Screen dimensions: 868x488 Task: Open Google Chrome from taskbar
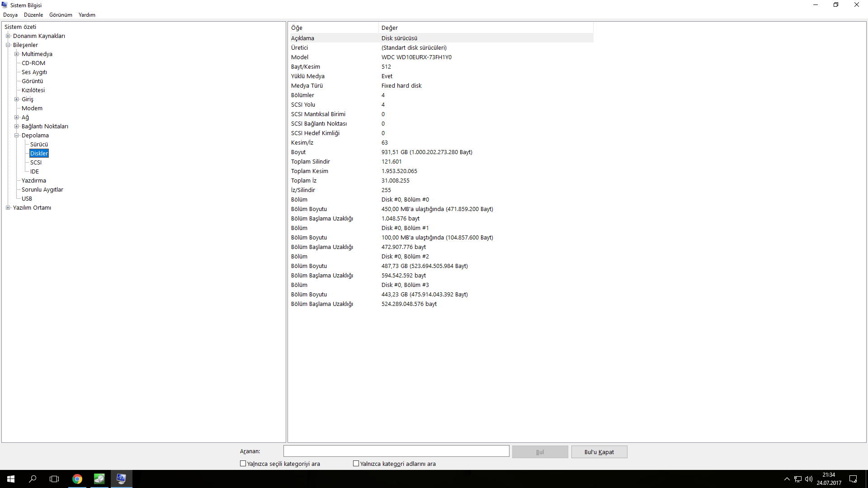pyautogui.click(x=77, y=479)
